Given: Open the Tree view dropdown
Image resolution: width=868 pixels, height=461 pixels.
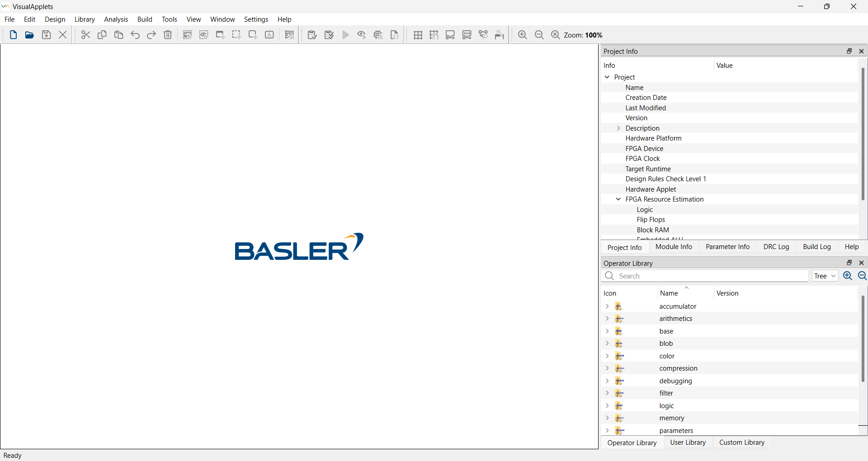Looking at the screenshot, I should click(x=825, y=276).
